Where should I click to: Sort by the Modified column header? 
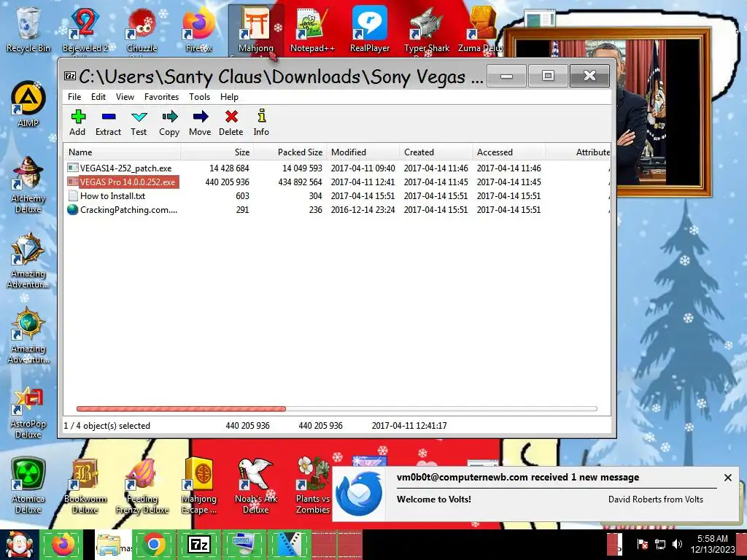pyautogui.click(x=363, y=152)
